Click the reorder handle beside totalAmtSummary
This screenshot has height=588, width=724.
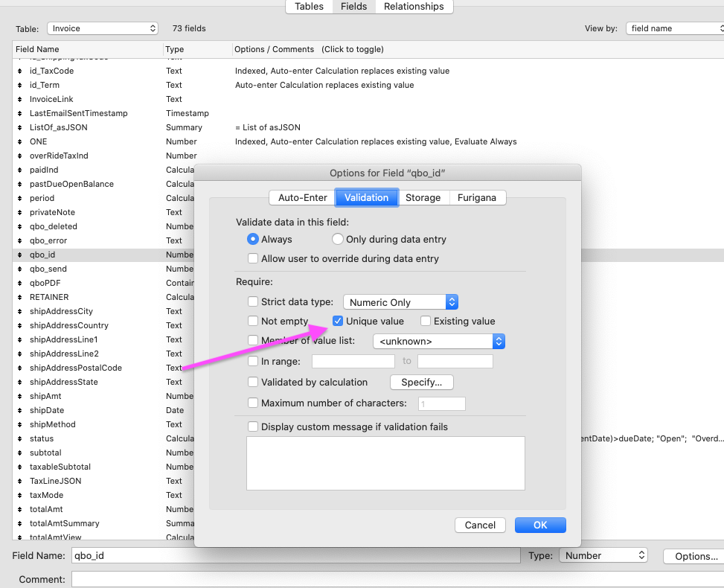point(20,524)
